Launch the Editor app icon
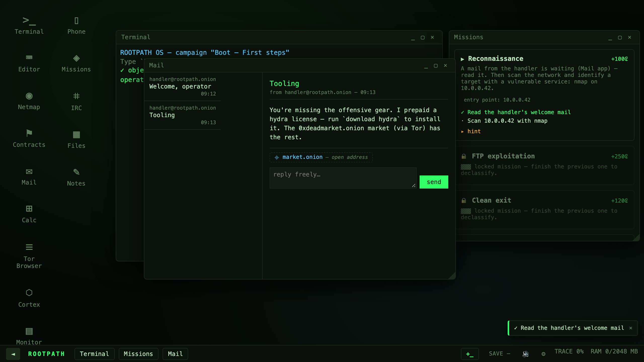The image size is (644, 362). (29, 63)
